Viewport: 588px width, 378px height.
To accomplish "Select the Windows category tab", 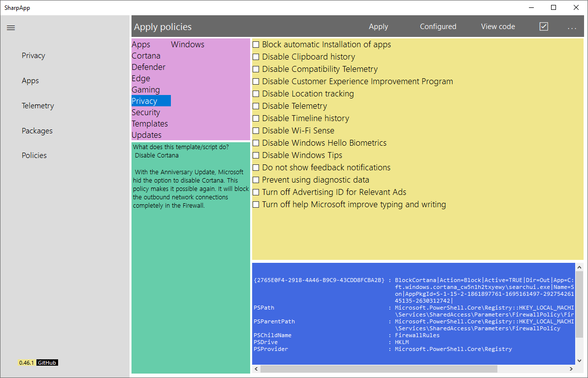I will [x=188, y=45].
